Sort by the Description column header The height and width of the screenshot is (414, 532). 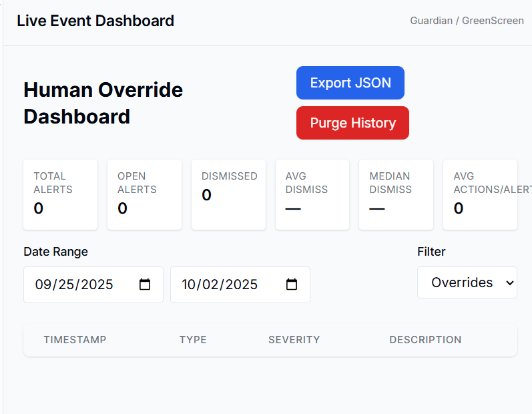pyautogui.click(x=425, y=340)
